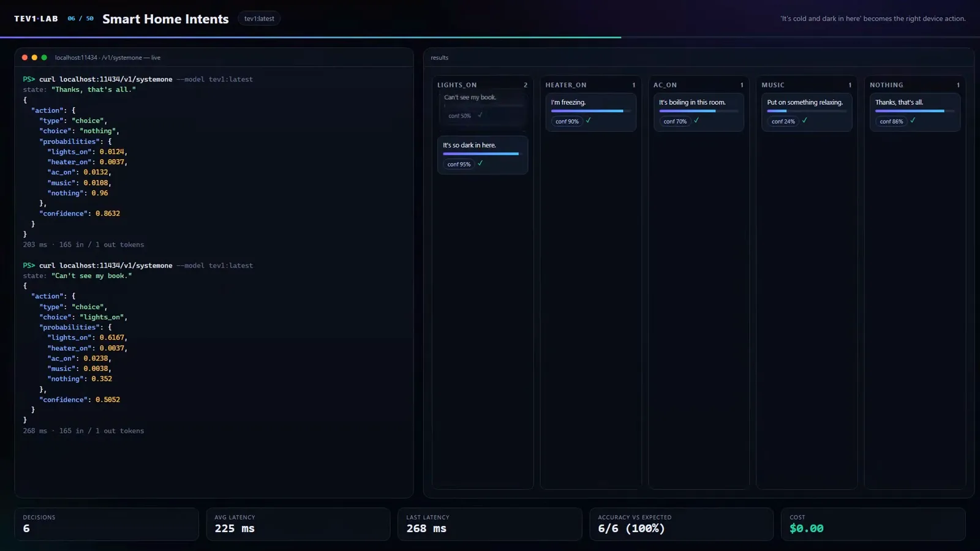Screen dimensions: 980x551
Task: Click the Decisions stat tile showing 6
Action: pos(107,524)
